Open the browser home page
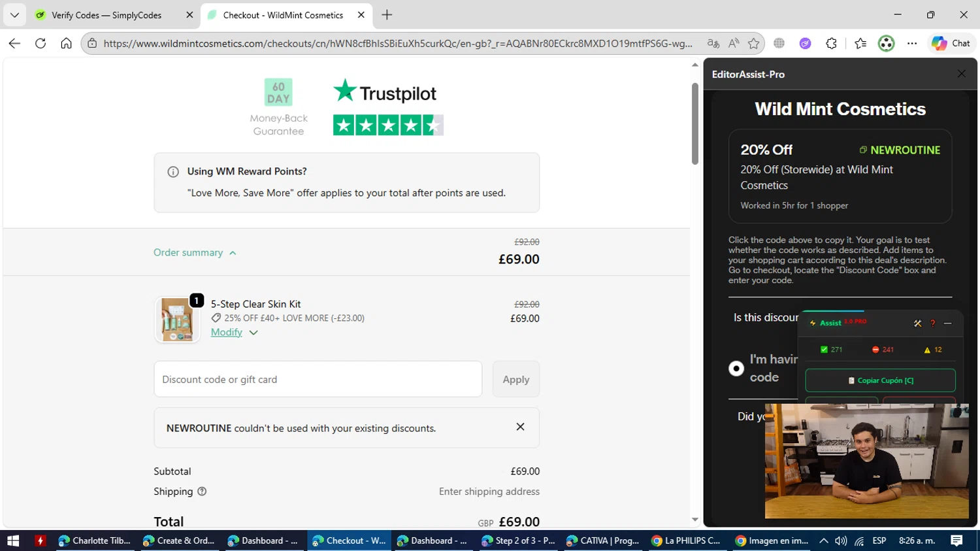980x551 pixels. 66,43
